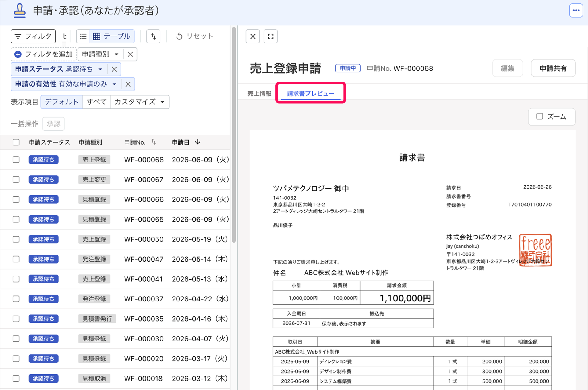
Task: Click 見積書発行 tag in WF-000035 row
Action: 97,319
